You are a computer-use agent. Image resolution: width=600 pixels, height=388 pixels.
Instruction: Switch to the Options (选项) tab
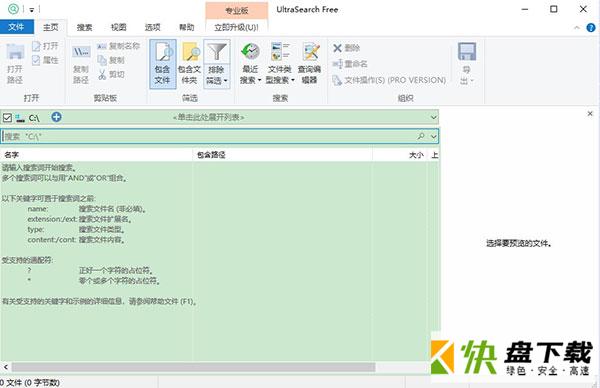[x=153, y=27]
